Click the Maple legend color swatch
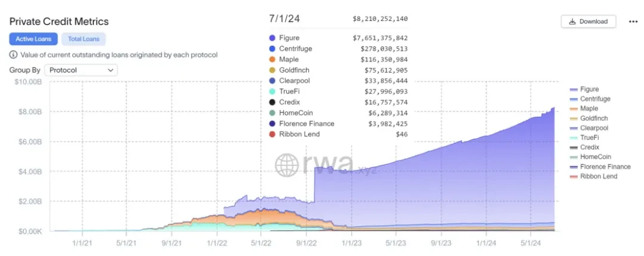644x256 pixels. click(x=574, y=109)
